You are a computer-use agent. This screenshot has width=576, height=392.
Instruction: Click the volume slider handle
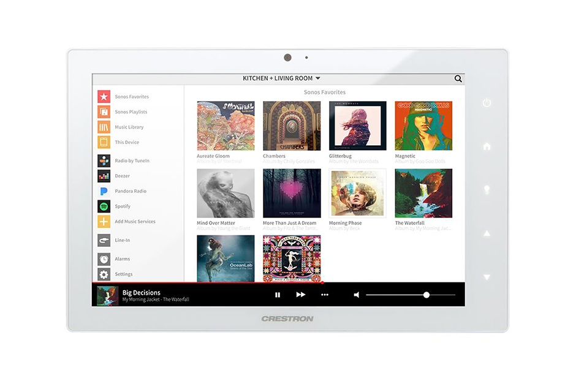point(426,295)
